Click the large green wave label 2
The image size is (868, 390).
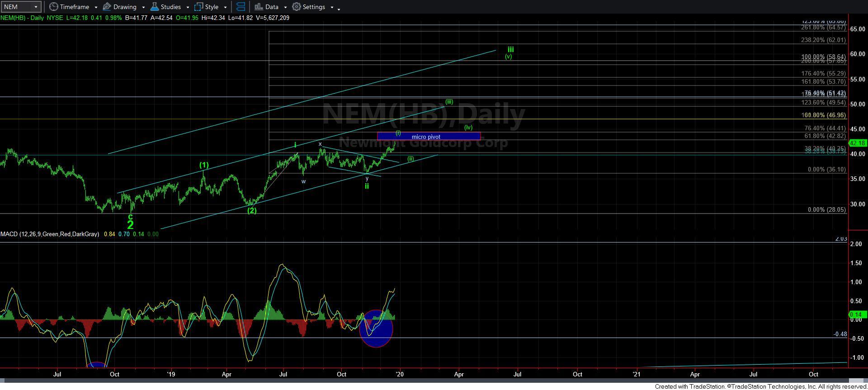tap(130, 225)
